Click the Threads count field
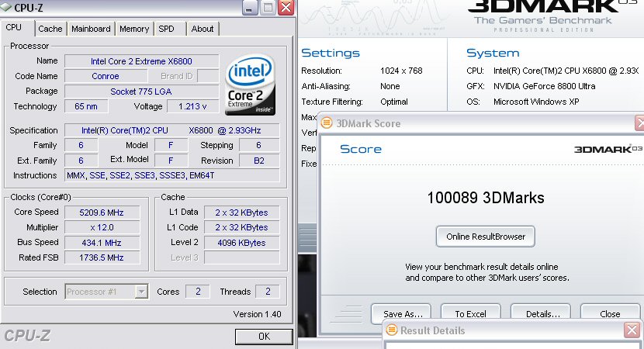Screen dimensions: 644x349 tap(268, 292)
